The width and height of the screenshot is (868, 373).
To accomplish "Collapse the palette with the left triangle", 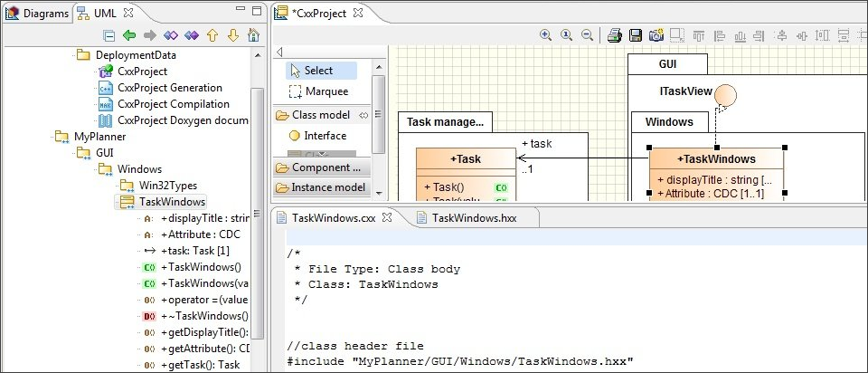I will (x=279, y=53).
